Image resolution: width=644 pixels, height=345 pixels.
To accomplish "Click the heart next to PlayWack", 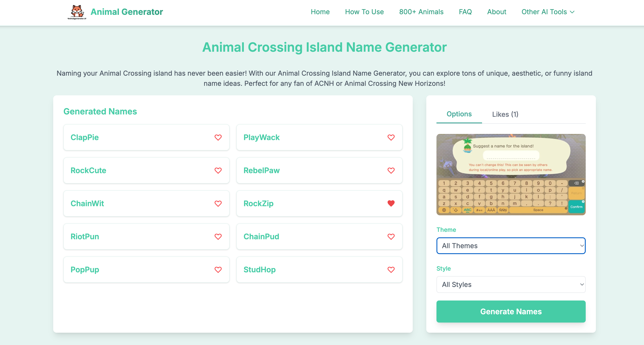I will point(391,138).
